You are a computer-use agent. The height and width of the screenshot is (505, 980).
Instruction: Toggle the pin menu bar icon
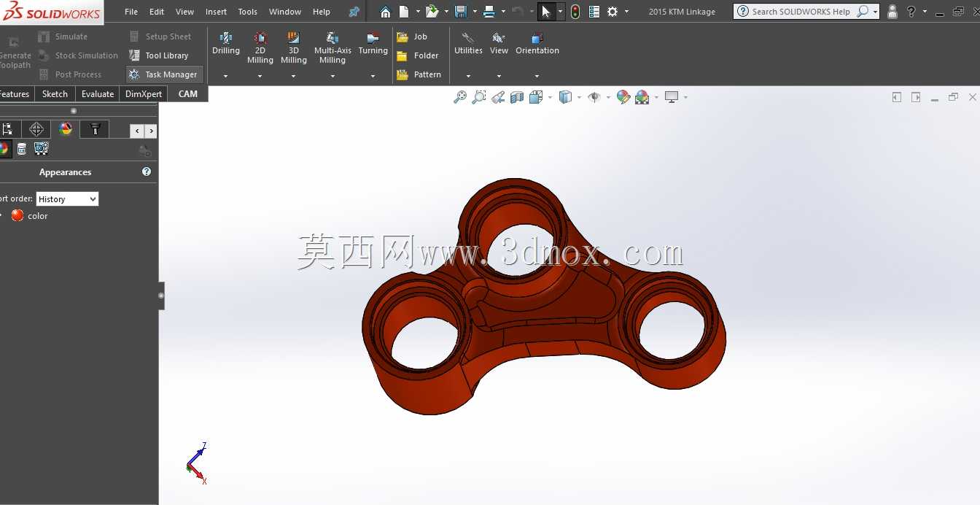pyautogui.click(x=354, y=12)
